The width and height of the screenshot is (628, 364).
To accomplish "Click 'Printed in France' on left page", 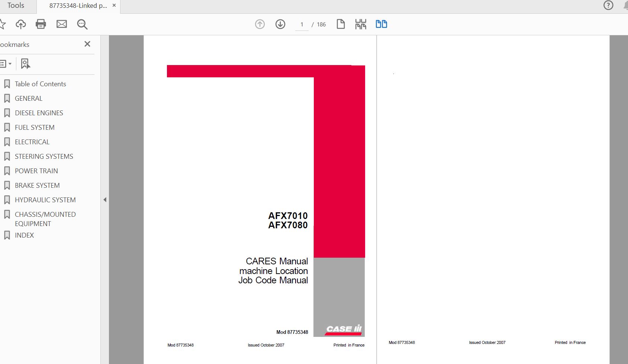I will click(x=349, y=345).
